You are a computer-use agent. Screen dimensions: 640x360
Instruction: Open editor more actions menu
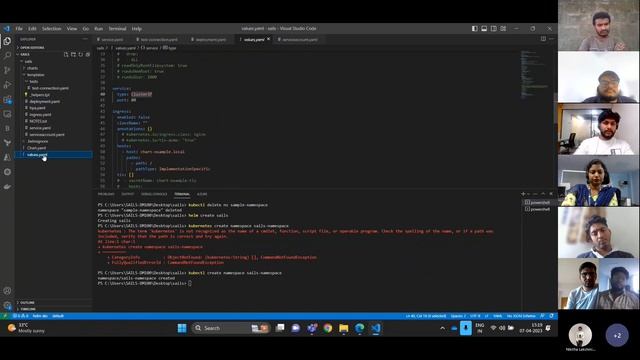point(551,39)
